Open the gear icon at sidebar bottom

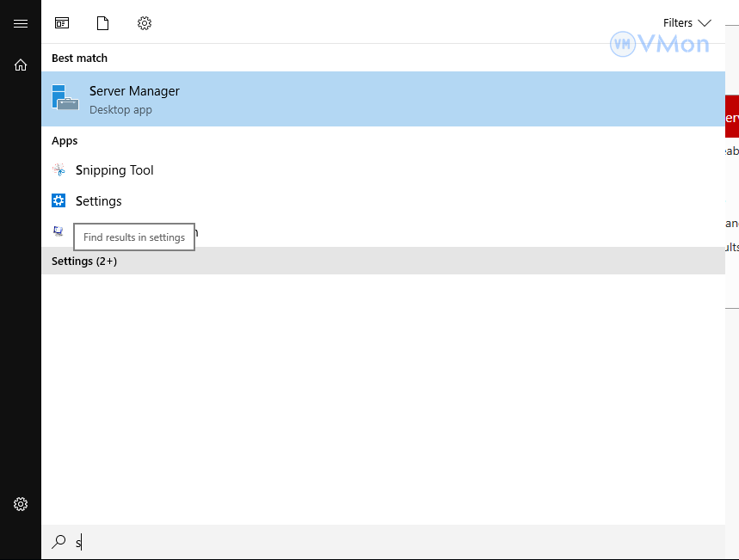pos(21,504)
